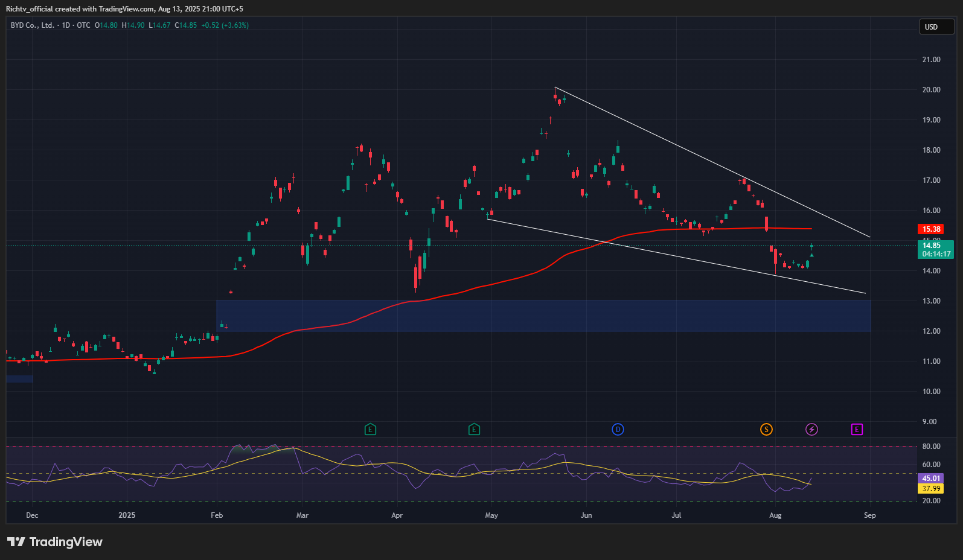Click the magenta upcoming earnings E icon

(857, 430)
